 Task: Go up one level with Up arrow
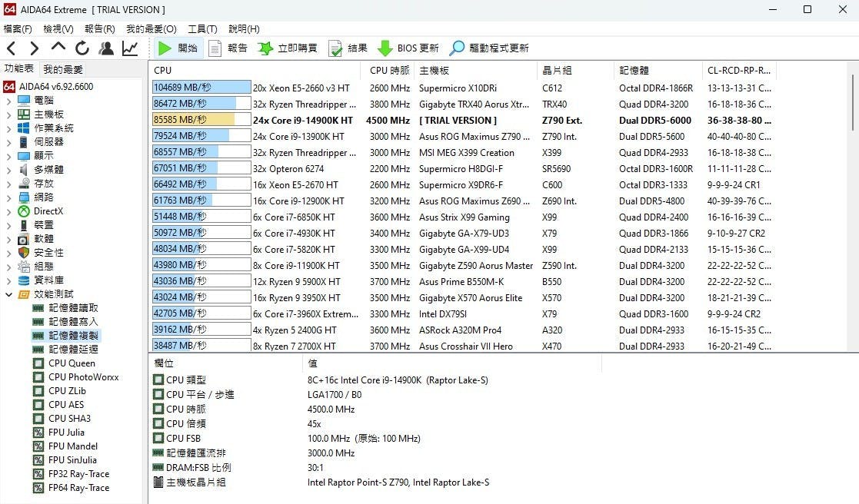(58, 47)
